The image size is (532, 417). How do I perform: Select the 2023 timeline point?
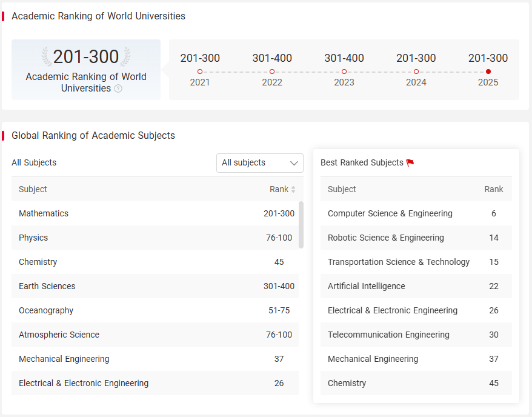(344, 72)
